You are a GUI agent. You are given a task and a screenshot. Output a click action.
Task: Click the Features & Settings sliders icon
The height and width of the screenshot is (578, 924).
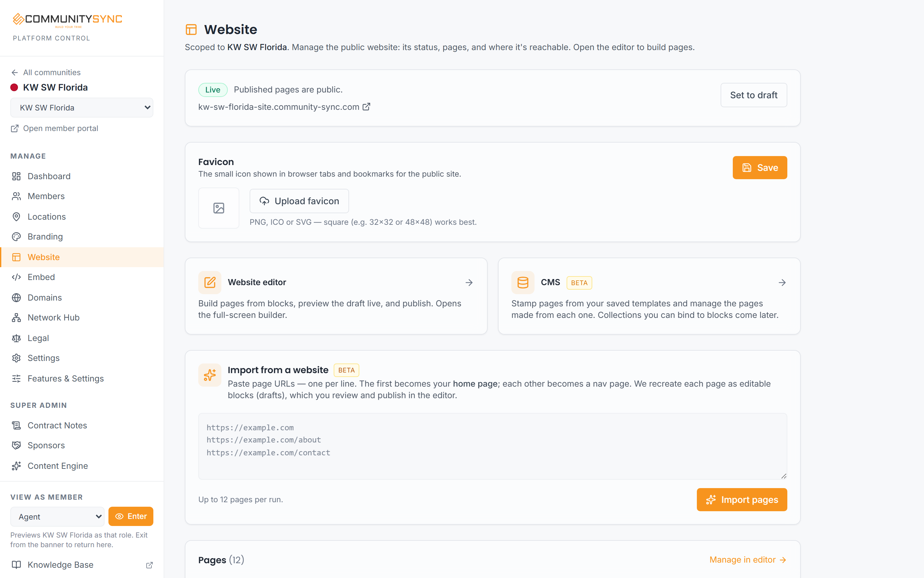click(16, 379)
